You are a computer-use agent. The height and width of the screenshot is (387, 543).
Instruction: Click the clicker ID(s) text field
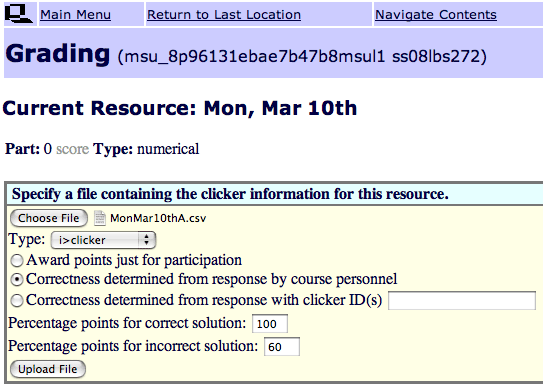(x=462, y=300)
